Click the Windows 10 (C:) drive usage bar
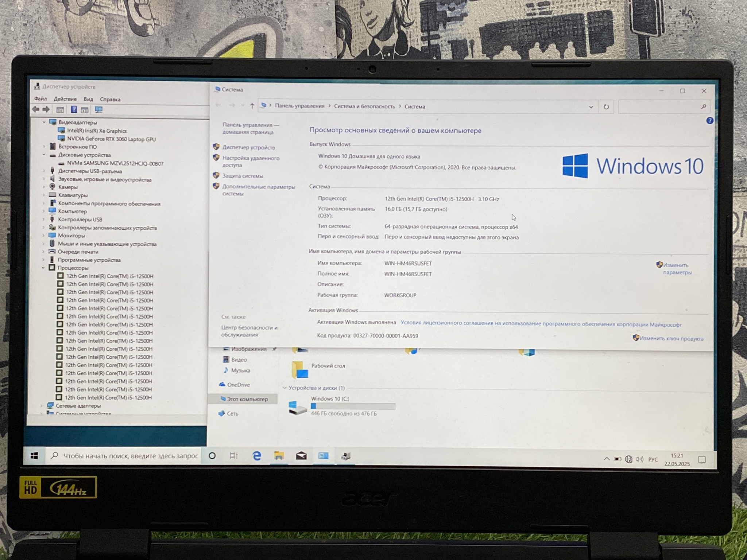 point(353,406)
